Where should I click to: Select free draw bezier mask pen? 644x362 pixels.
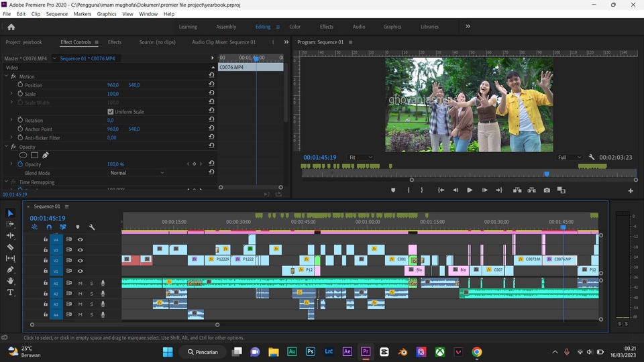click(x=45, y=155)
